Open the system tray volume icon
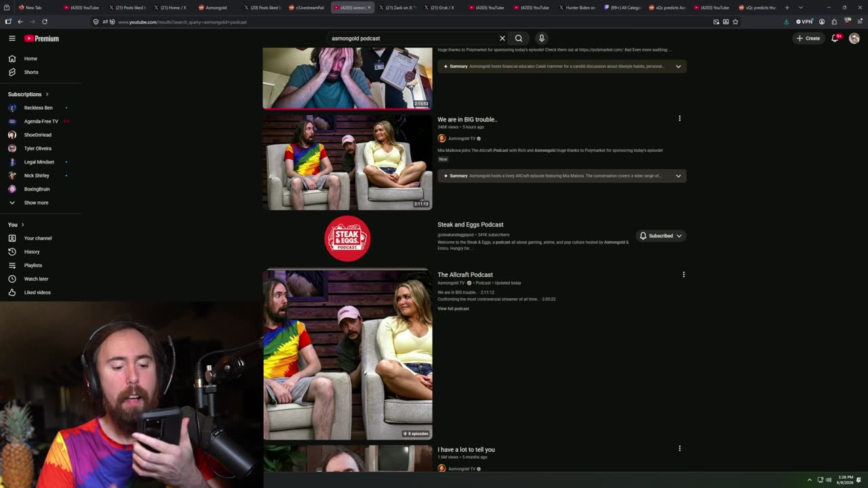 coord(829,480)
